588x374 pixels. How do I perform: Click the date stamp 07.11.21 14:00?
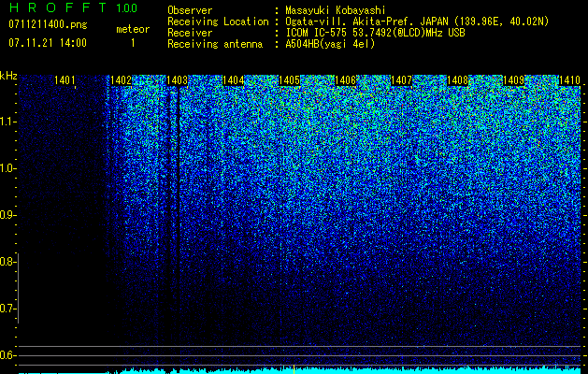click(x=48, y=43)
